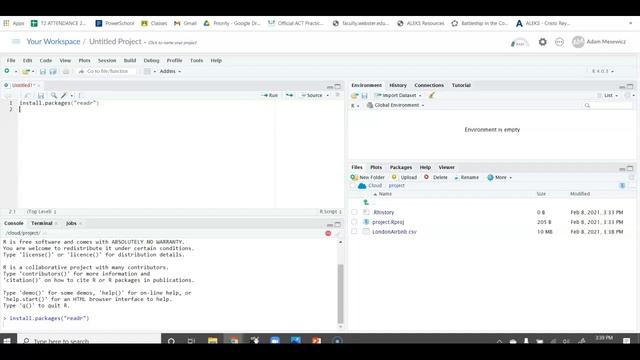640x360 pixels.
Task: Save all open documents icon
Action: coord(53,71)
